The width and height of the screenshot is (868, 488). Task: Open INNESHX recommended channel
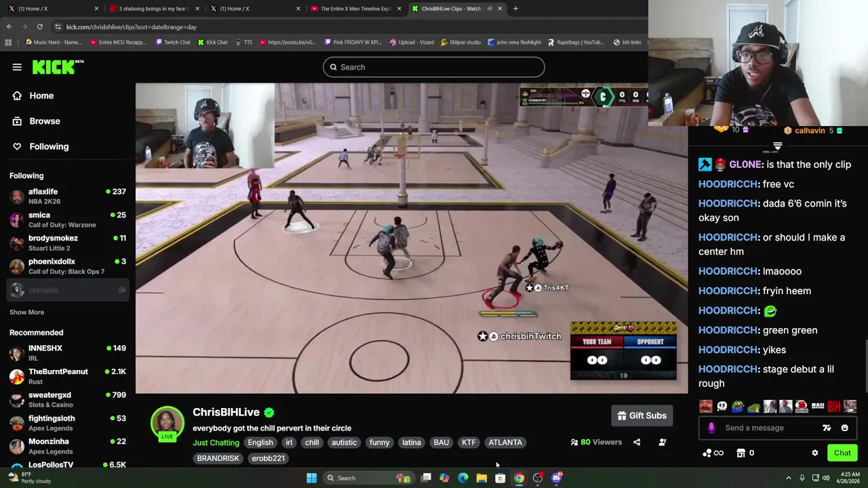(x=68, y=352)
